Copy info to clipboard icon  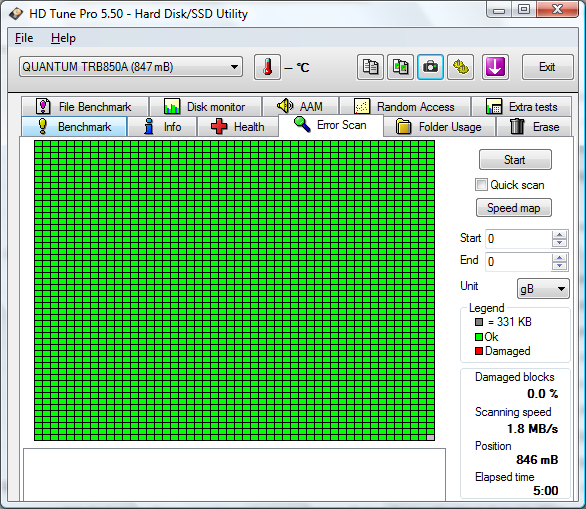[370, 67]
